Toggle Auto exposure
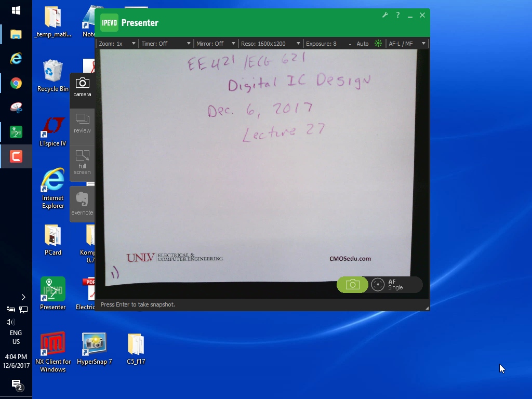The width and height of the screenshot is (532, 399). tap(362, 44)
